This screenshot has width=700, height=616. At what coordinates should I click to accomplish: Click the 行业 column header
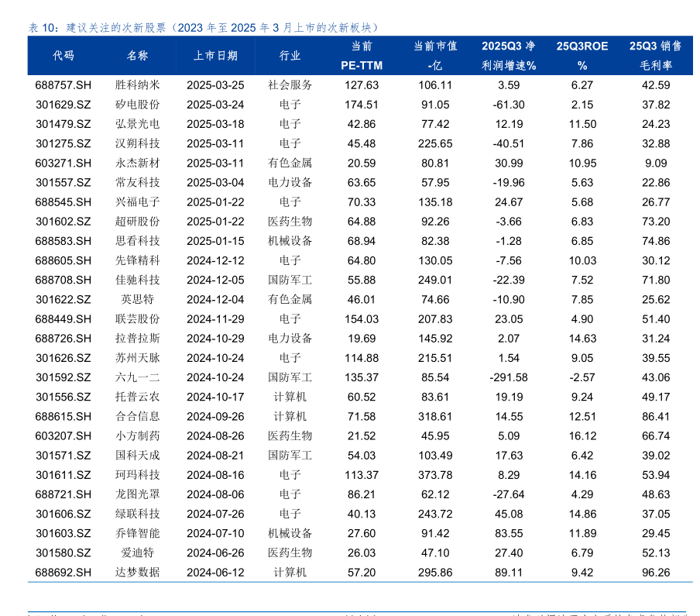[290, 56]
